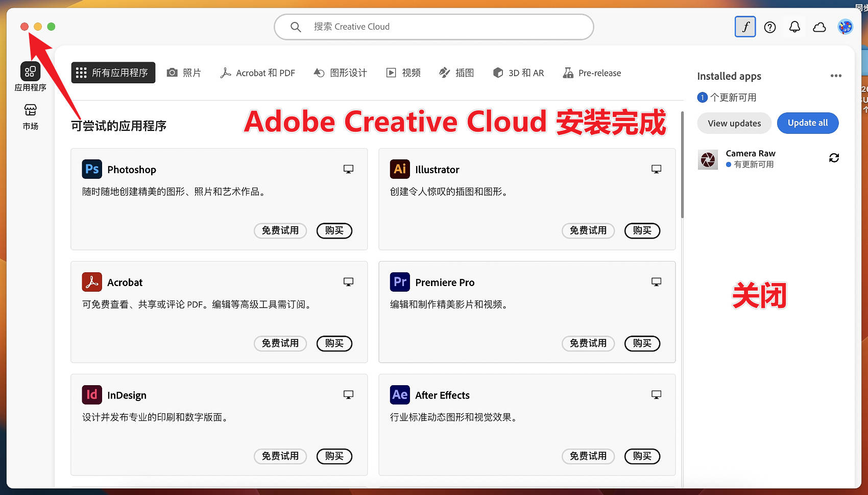Viewport: 868px width, 495px height.
Task: Click the desktop icon on Premiere Pro card
Action: point(656,282)
